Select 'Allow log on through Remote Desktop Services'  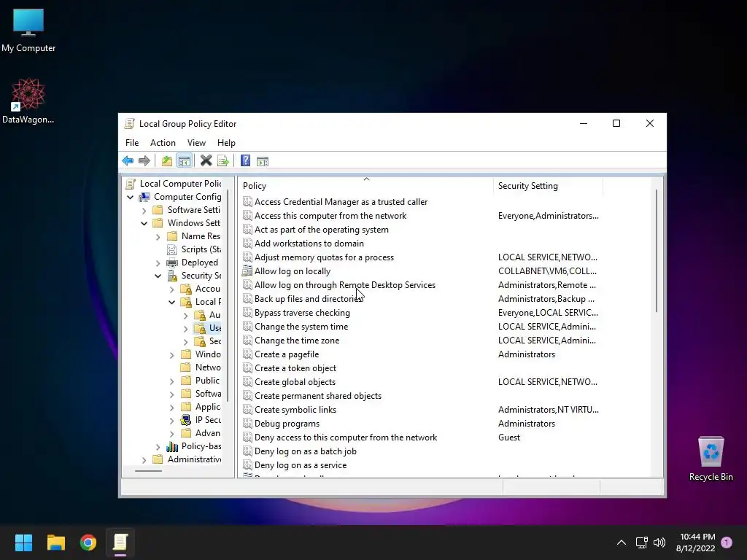point(345,285)
